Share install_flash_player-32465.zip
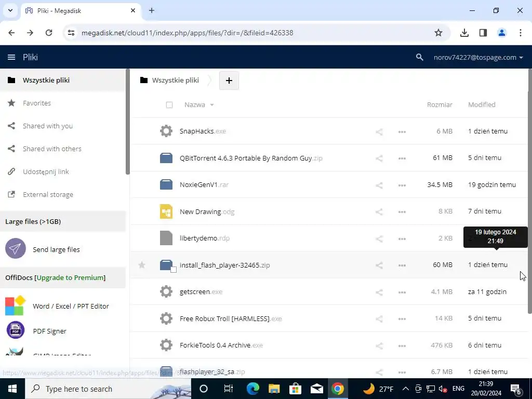 pyautogui.click(x=379, y=265)
